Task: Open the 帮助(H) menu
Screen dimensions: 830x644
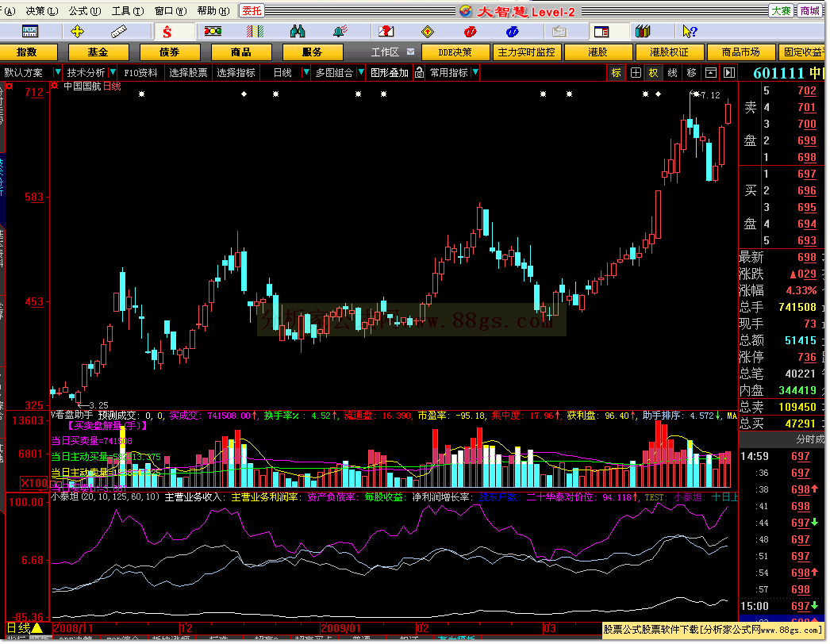Action: [x=213, y=10]
